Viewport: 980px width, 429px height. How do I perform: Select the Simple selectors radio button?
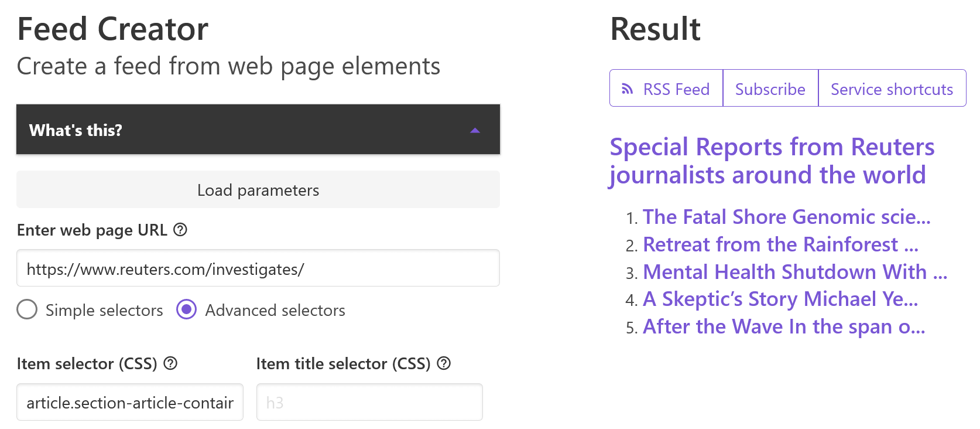(x=27, y=310)
